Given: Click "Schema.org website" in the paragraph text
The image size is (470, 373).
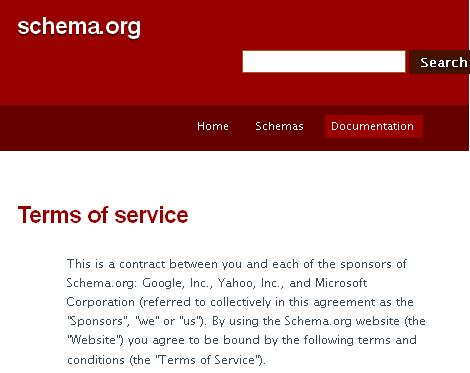Looking at the screenshot, I should [x=342, y=321].
